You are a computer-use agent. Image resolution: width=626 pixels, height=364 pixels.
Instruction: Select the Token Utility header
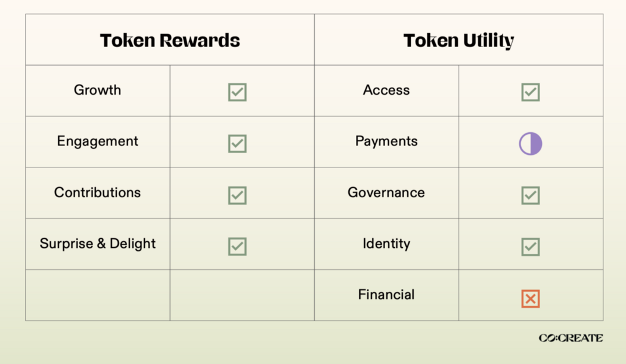point(458,41)
